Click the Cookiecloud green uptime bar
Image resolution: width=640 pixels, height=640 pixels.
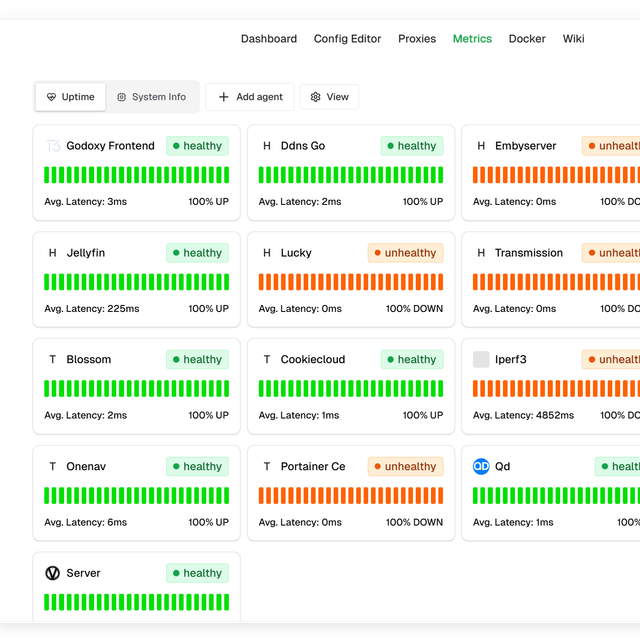(x=351, y=389)
